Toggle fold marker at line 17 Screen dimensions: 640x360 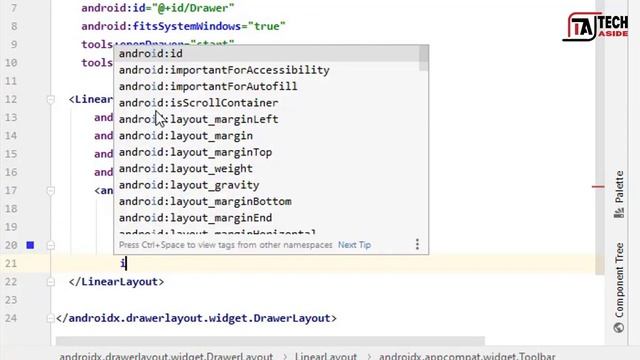(x=51, y=191)
